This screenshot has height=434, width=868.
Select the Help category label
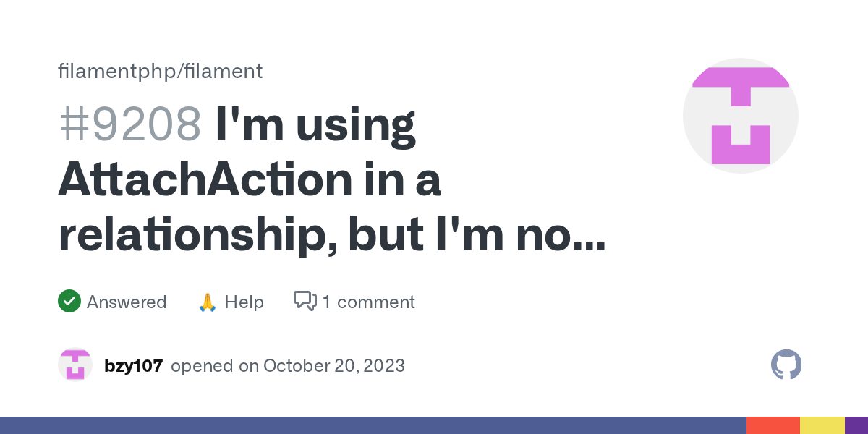pos(244,302)
